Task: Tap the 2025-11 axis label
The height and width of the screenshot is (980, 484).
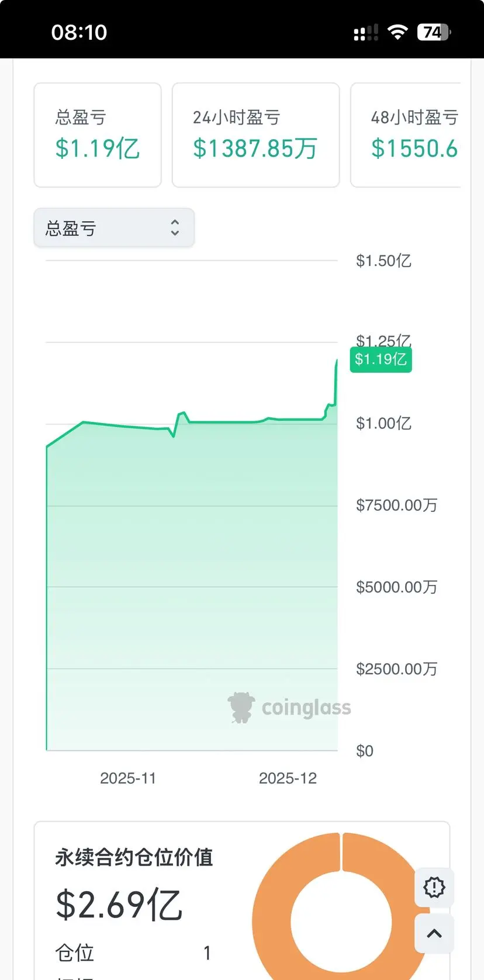Action: point(128,778)
